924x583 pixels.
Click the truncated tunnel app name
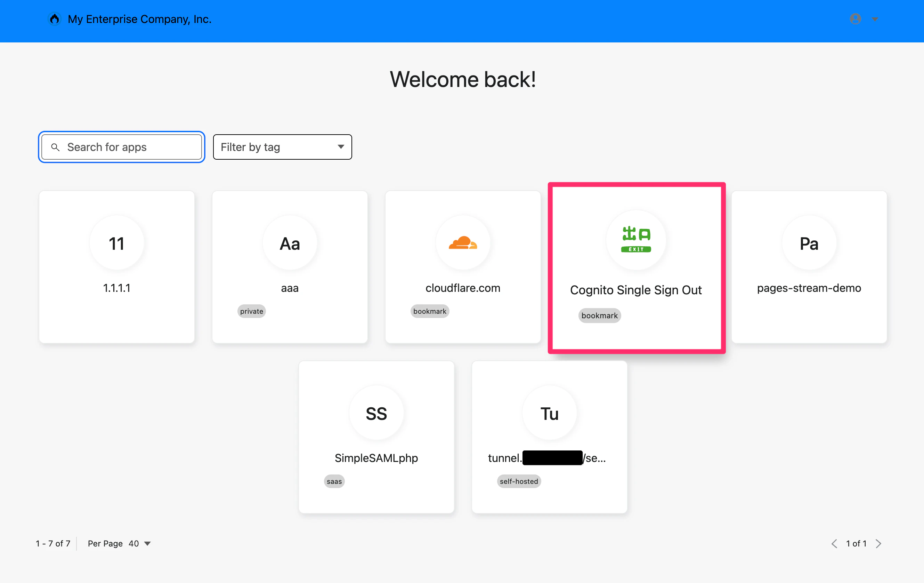547,458
